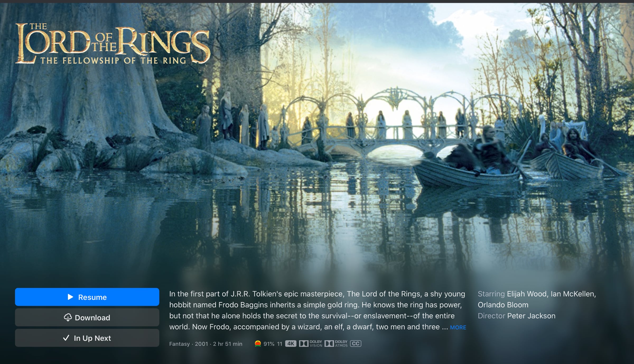Click the CC closed captions badge

356,344
